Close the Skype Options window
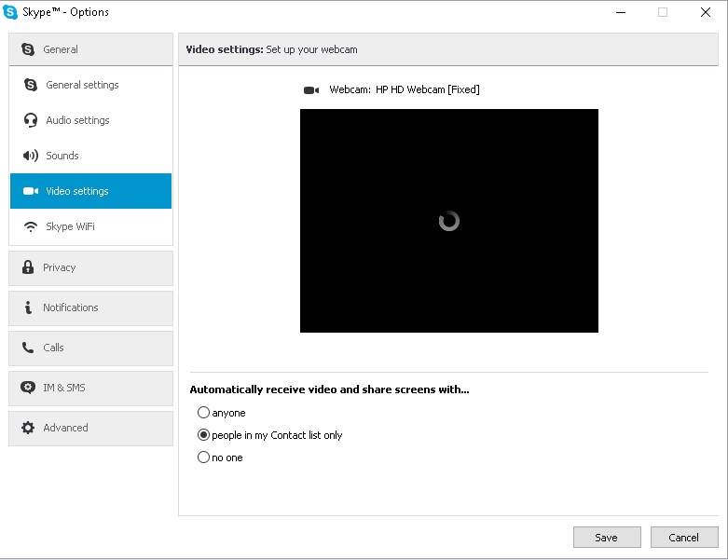 pos(706,12)
